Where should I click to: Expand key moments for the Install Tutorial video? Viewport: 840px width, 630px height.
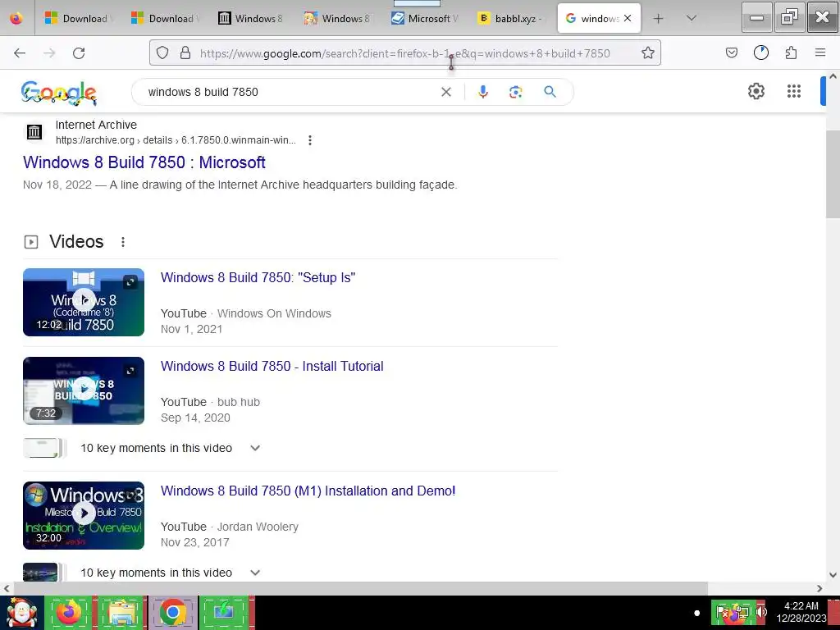click(255, 448)
